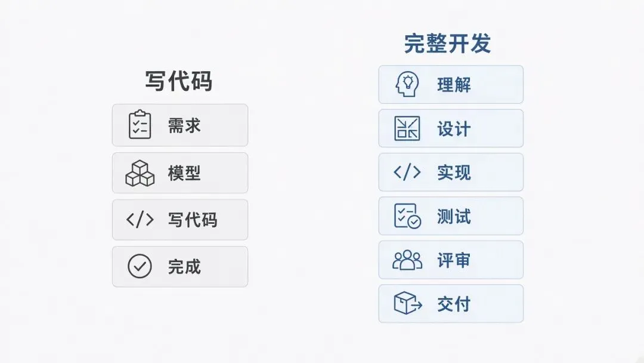Click the code brackets icon beside 写代码

pos(140,220)
